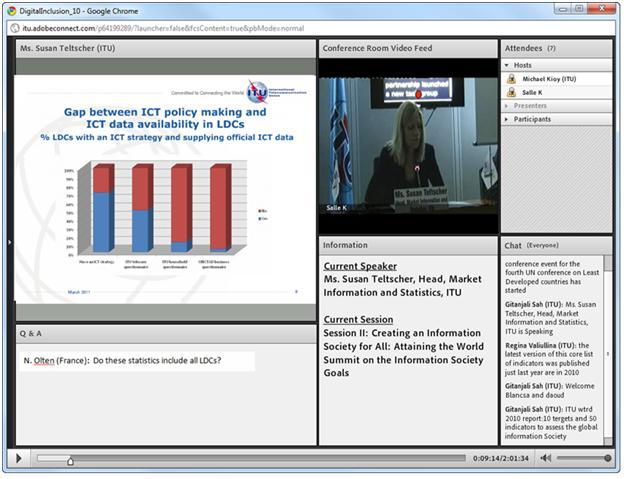This screenshot has width=627, height=479.
Task: Click the Attendees panel header
Action: tap(556, 48)
